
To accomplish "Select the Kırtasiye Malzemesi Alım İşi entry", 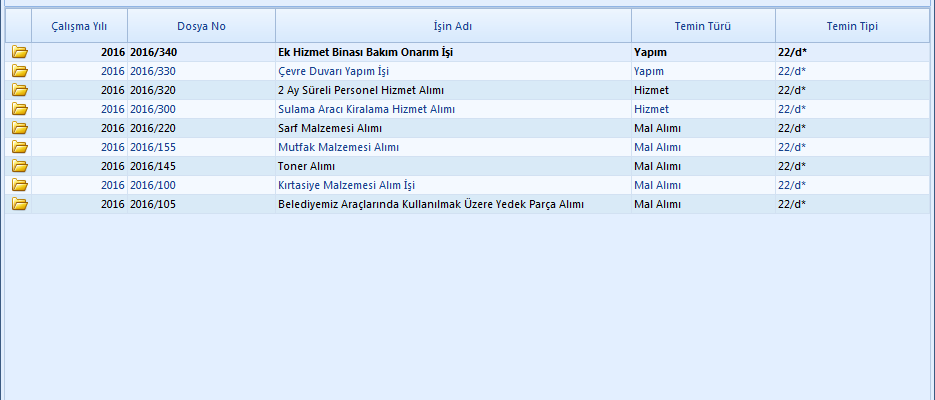I will [346, 185].
